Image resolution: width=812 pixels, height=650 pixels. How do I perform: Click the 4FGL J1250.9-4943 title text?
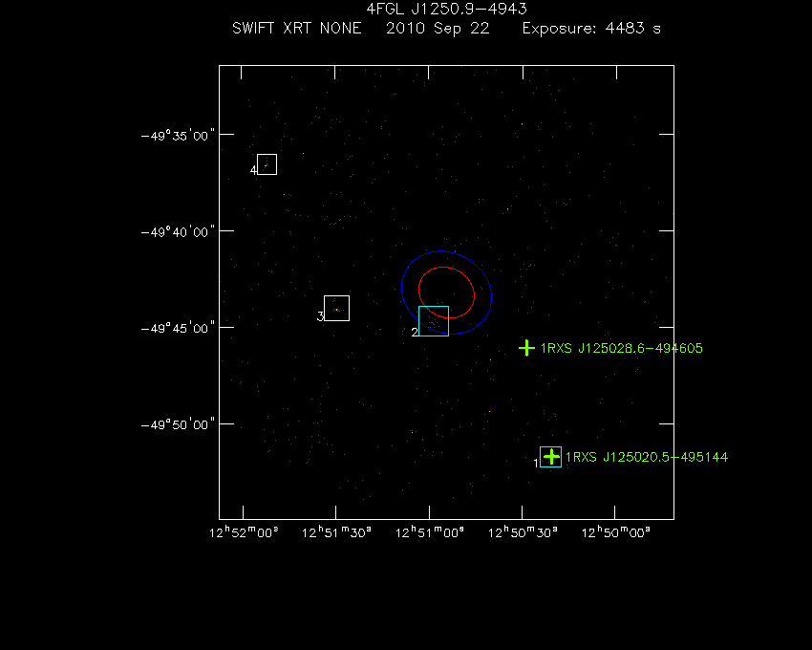[446, 9]
